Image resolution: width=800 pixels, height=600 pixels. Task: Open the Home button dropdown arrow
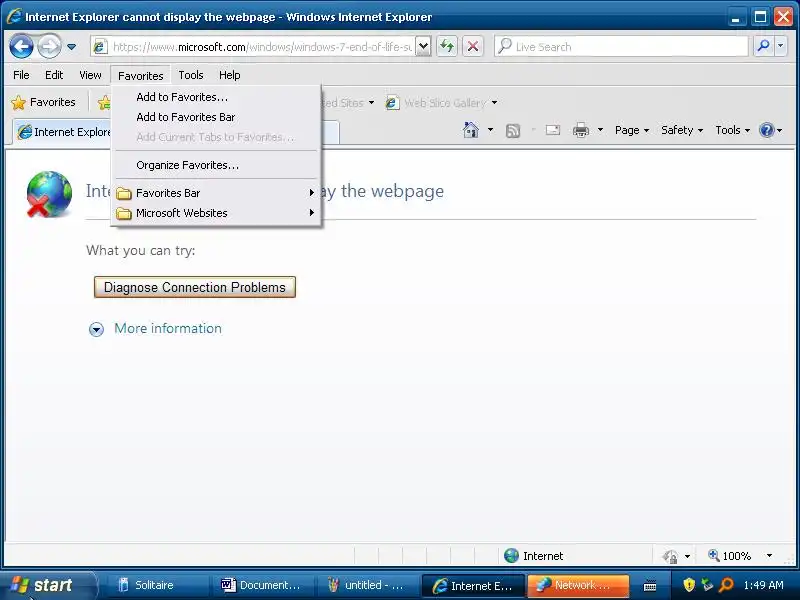tap(490, 130)
